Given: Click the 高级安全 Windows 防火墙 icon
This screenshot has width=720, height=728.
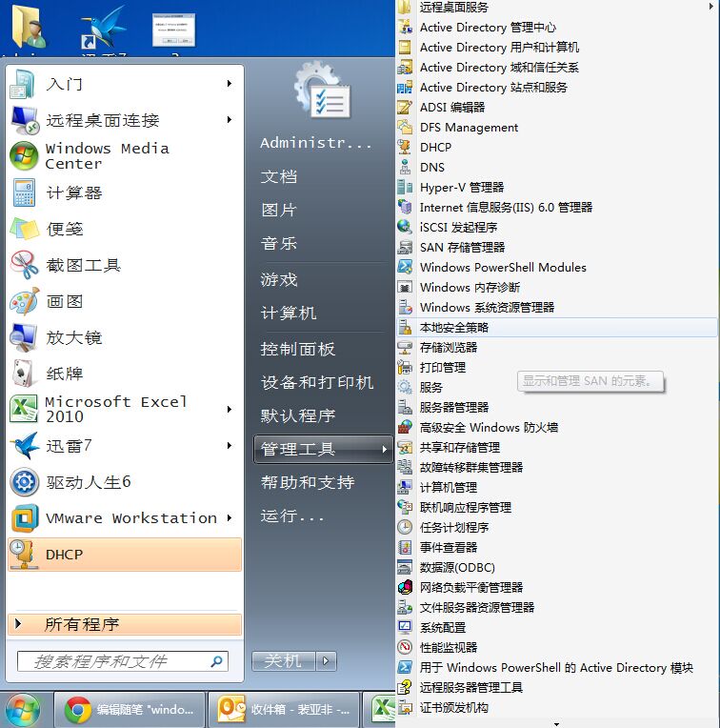Looking at the screenshot, I should pyautogui.click(x=405, y=427).
